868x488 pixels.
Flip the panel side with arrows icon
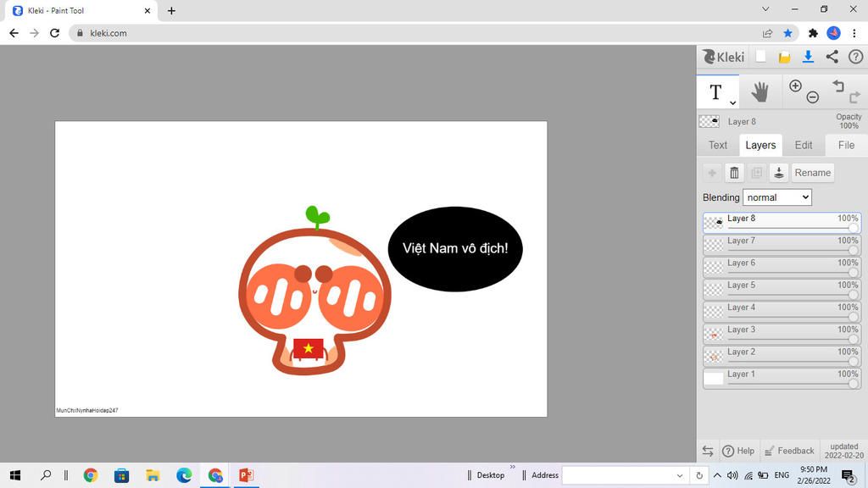(x=708, y=451)
